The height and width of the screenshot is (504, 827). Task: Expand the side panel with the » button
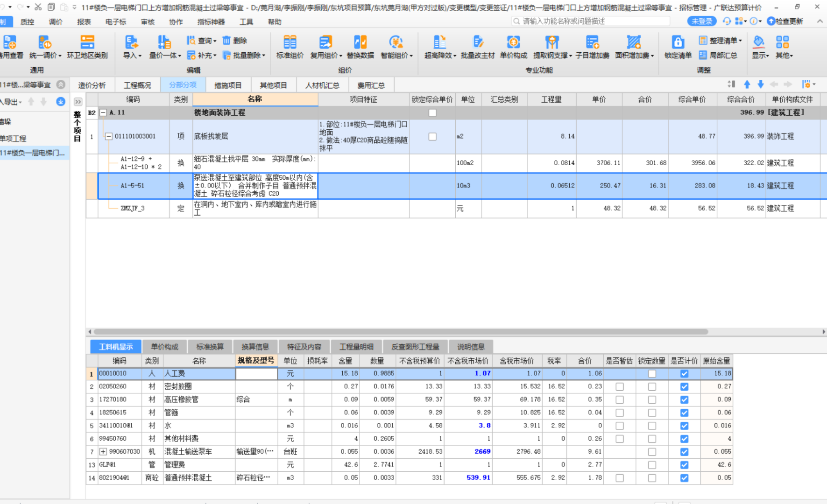tap(78, 102)
